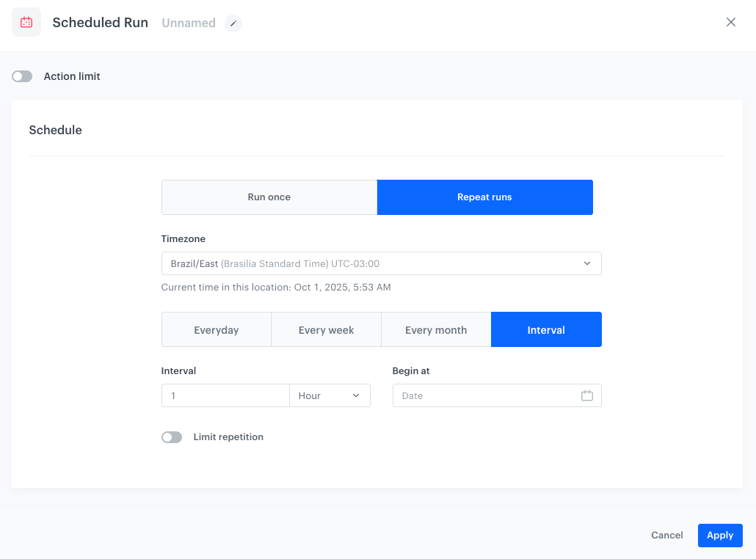Click the Action limit label text
The image size is (756, 559).
tap(72, 76)
